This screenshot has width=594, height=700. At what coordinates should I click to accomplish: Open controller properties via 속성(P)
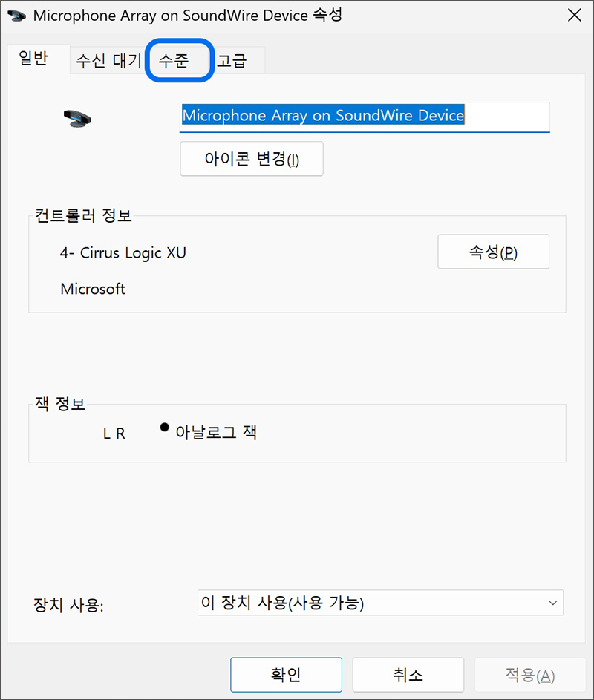[x=493, y=252]
